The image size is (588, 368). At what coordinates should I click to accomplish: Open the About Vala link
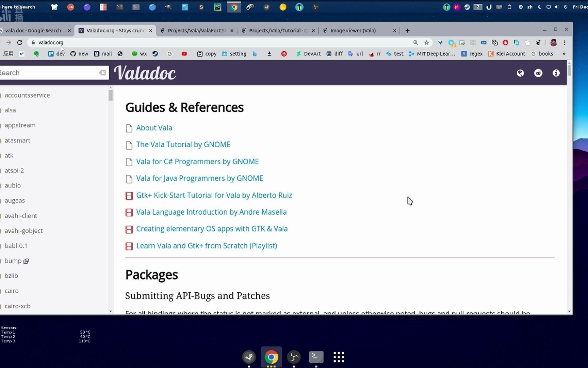154,128
